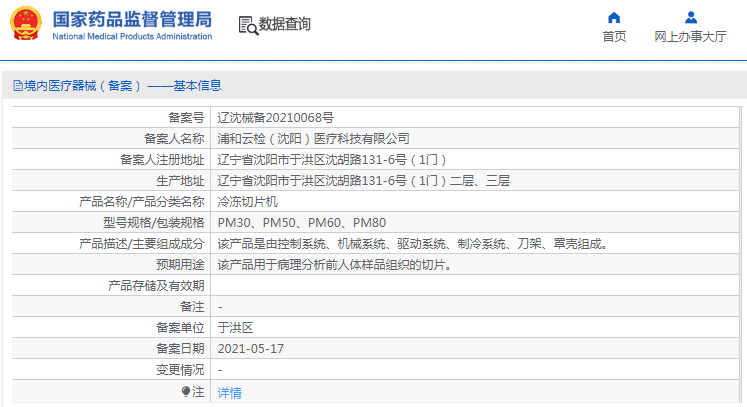Click the product name 冷冻切片机
This screenshot has height=407, width=747.
pyautogui.click(x=247, y=201)
